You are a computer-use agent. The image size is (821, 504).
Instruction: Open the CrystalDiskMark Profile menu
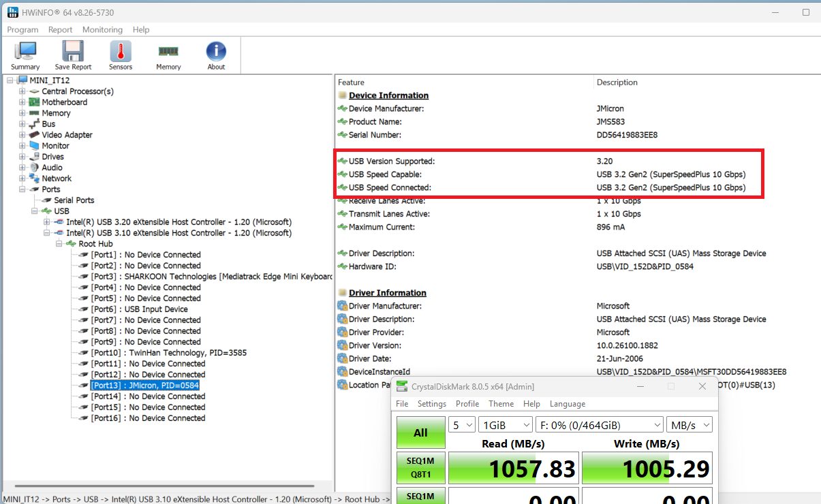(467, 404)
